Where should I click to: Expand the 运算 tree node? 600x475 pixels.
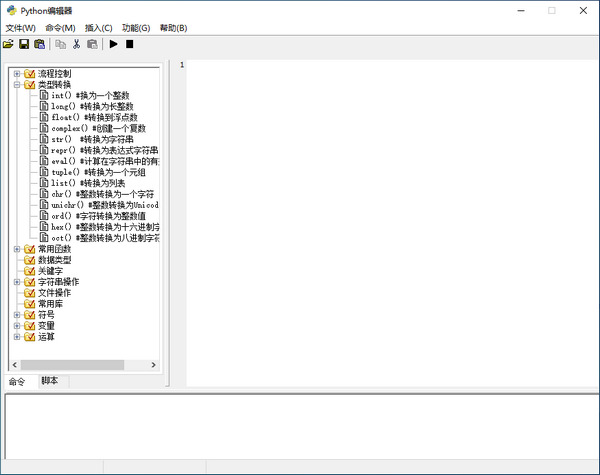[17, 337]
